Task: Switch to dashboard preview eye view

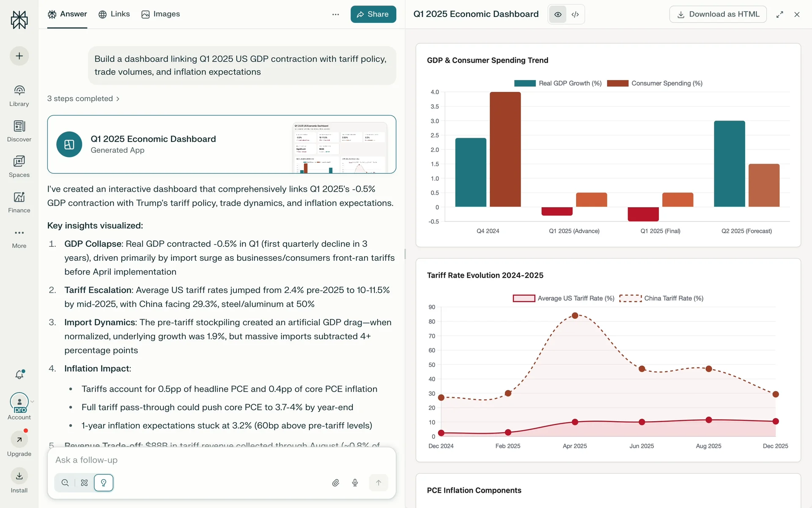Action: 558,14
